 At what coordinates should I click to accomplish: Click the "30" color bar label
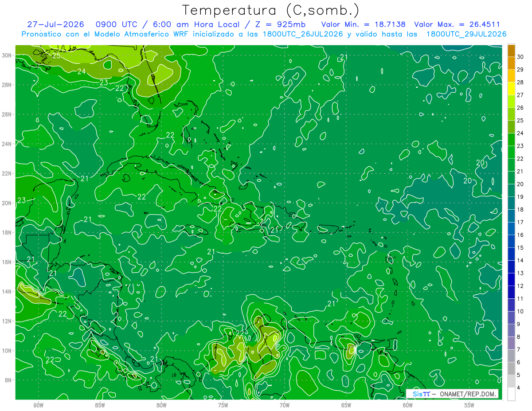(x=520, y=56)
